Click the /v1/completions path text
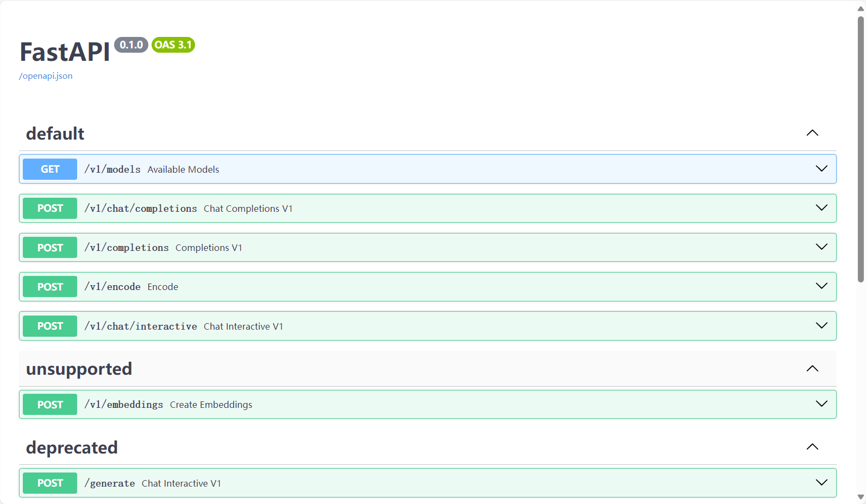The image size is (866, 504). (127, 248)
